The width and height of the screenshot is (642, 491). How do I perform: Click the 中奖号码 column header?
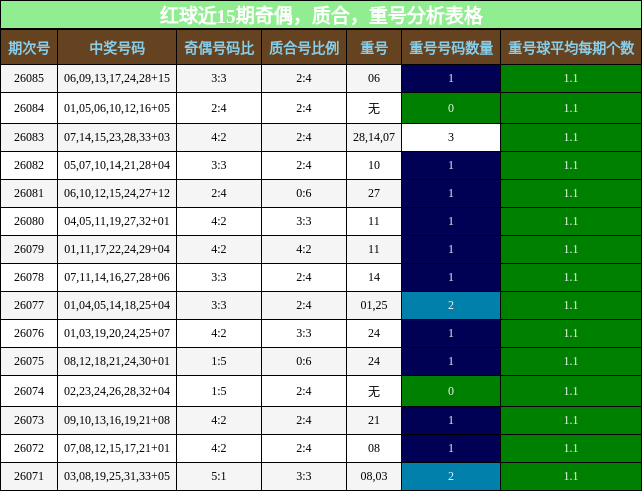(x=117, y=48)
